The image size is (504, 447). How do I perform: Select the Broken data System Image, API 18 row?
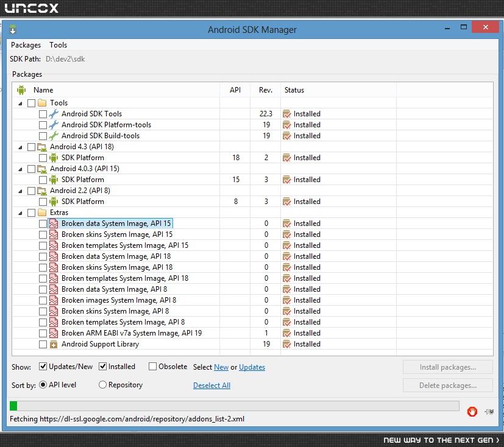(x=252, y=256)
